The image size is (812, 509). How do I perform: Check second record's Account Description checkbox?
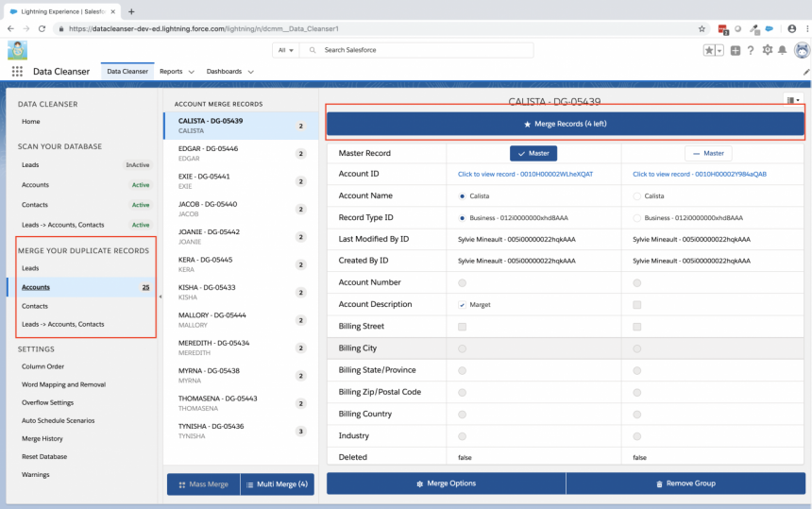(x=637, y=305)
